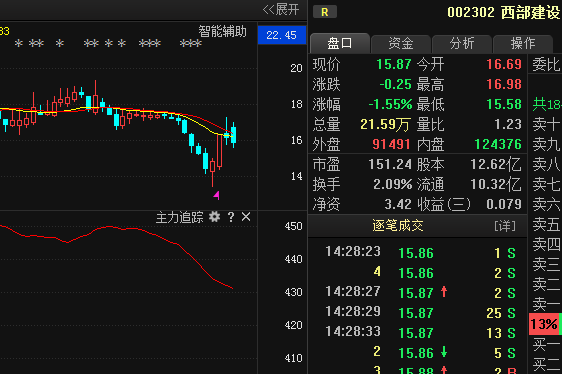The width and height of the screenshot is (562, 374).
Task: Click the red up arrow at 14:28:27
Action: pos(444,292)
